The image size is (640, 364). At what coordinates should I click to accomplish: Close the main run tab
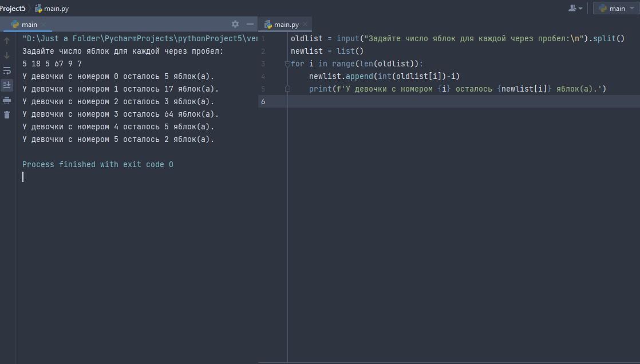pyautogui.click(x=44, y=25)
